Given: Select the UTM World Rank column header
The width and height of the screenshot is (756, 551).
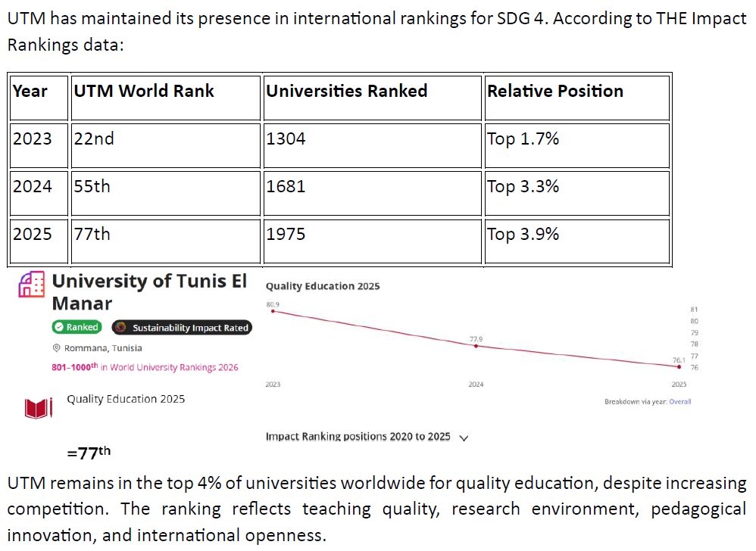Looking at the screenshot, I should [144, 92].
